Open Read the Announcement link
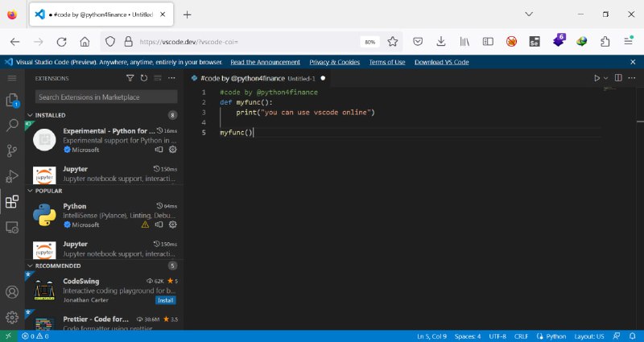Screen dimensions: 644x342 point(265,62)
